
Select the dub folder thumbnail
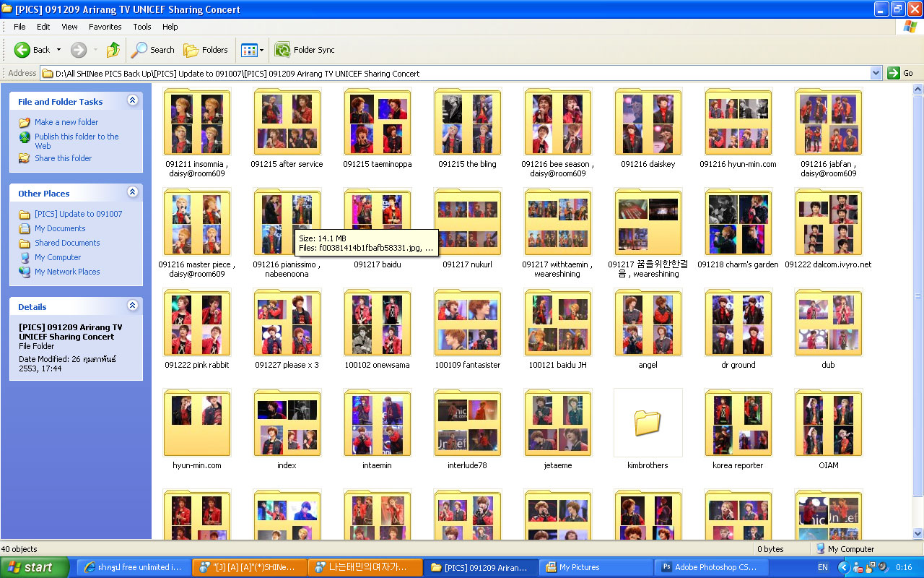829,323
